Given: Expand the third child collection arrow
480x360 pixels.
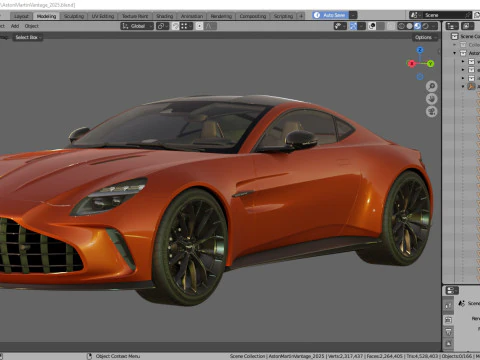Looking at the screenshot, I should [463, 78].
